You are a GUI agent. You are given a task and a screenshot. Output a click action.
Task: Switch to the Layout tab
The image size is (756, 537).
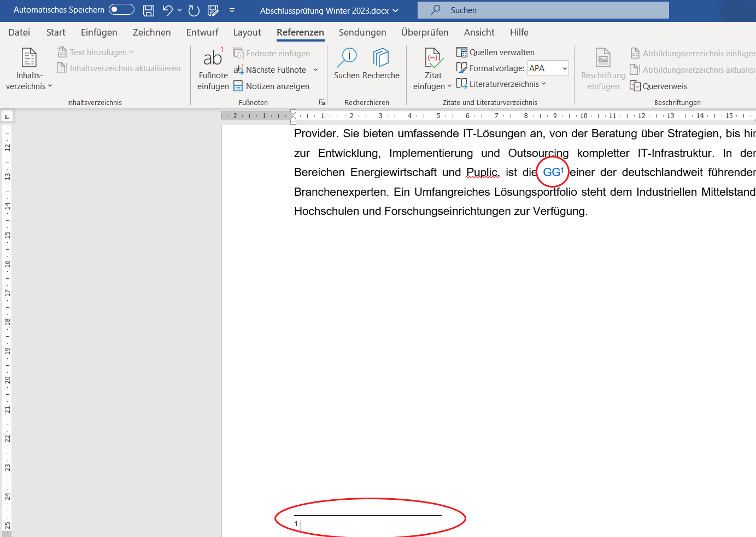click(x=247, y=32)
